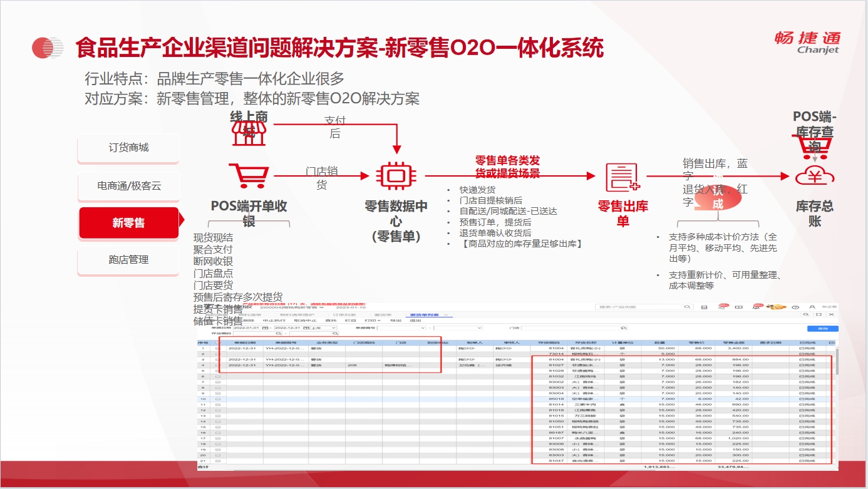Check the checkbox in row 7
Screen dimensions: 868x489
(217, 382)
